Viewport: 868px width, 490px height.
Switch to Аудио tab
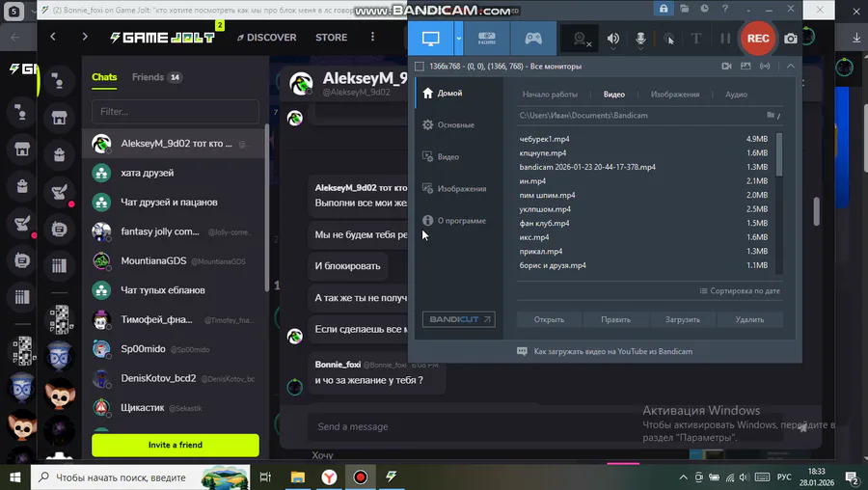coord(736,95)
